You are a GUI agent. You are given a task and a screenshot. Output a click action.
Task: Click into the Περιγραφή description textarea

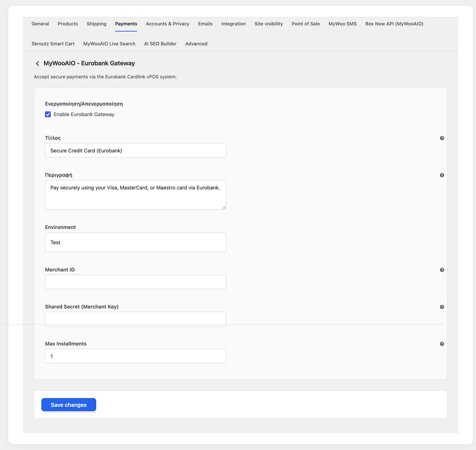135,195
